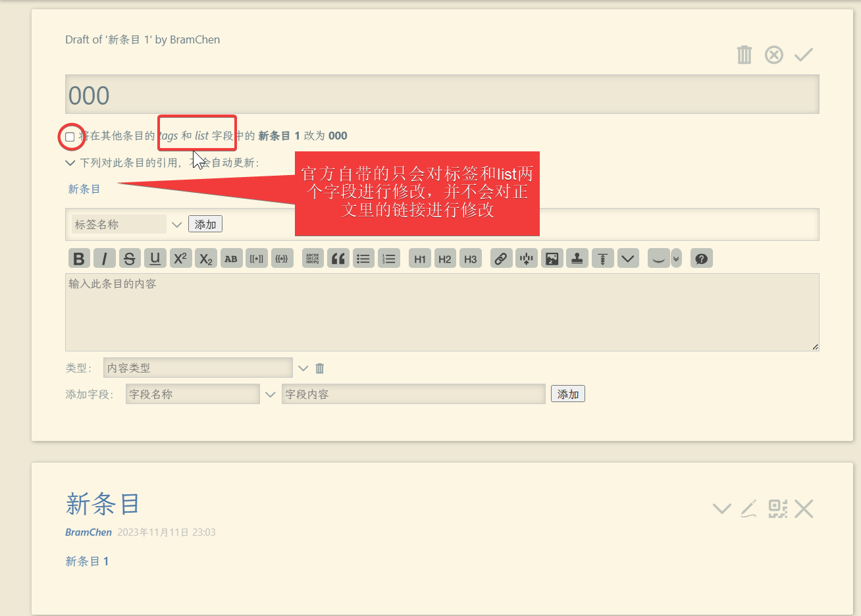
Task: Click the 2023年11月11日 23:03 timestamp
Action: (x=167, y=532)
